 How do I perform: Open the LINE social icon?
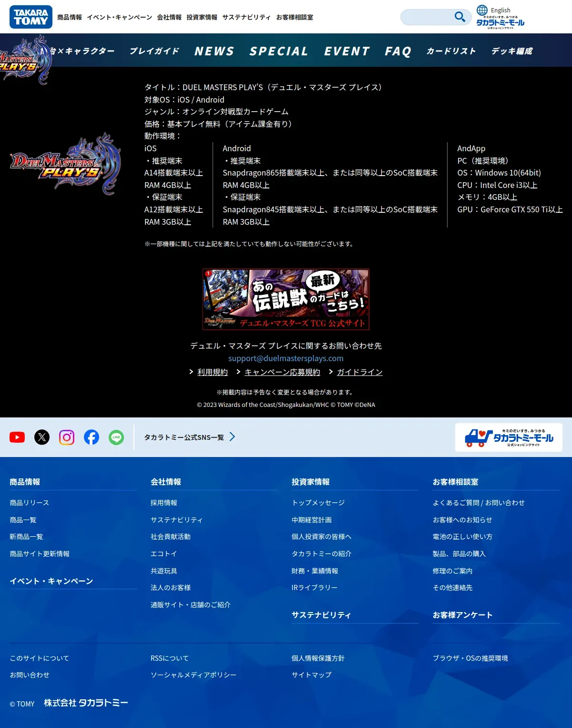coord(116,437)
